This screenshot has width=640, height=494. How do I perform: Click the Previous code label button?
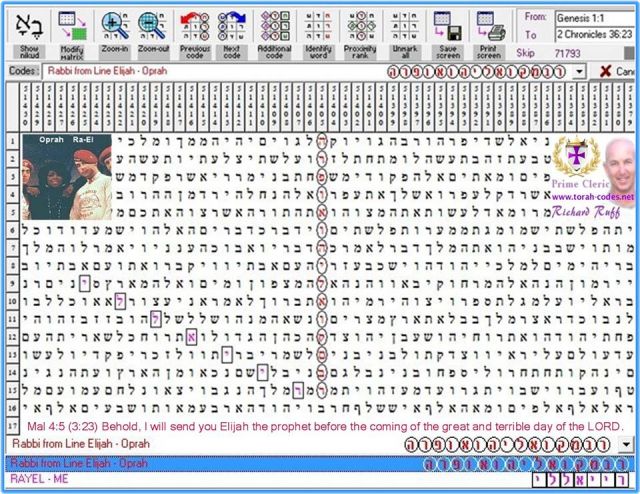[195, 52]
